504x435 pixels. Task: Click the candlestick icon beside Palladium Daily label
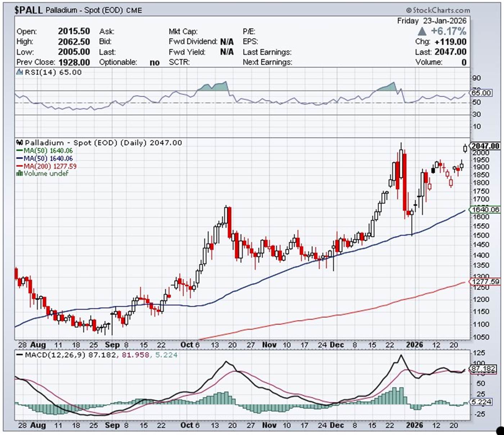(20, 143)
